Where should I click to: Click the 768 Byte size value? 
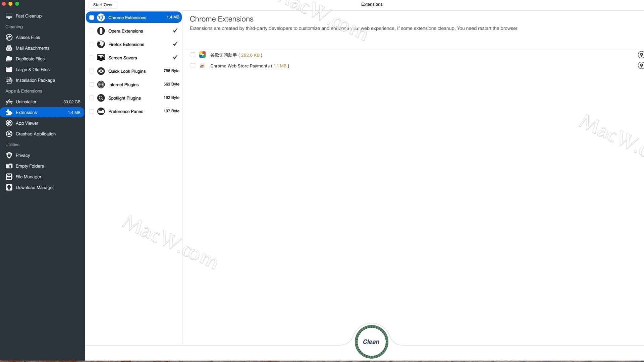(171, 71)
